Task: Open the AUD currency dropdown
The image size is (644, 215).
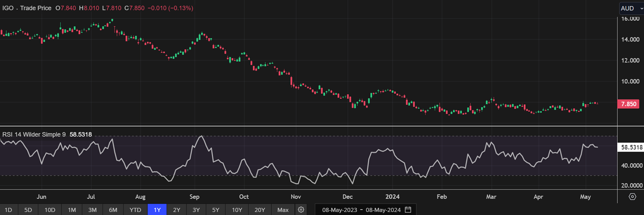Action: [x=631, y=8]
